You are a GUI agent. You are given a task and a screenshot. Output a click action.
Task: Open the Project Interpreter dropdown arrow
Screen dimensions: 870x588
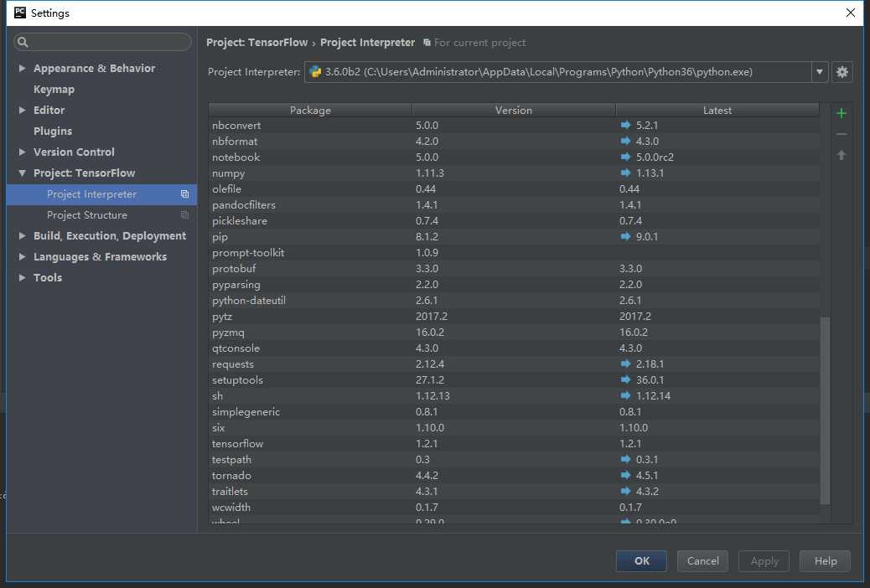(x=820, y=72)
